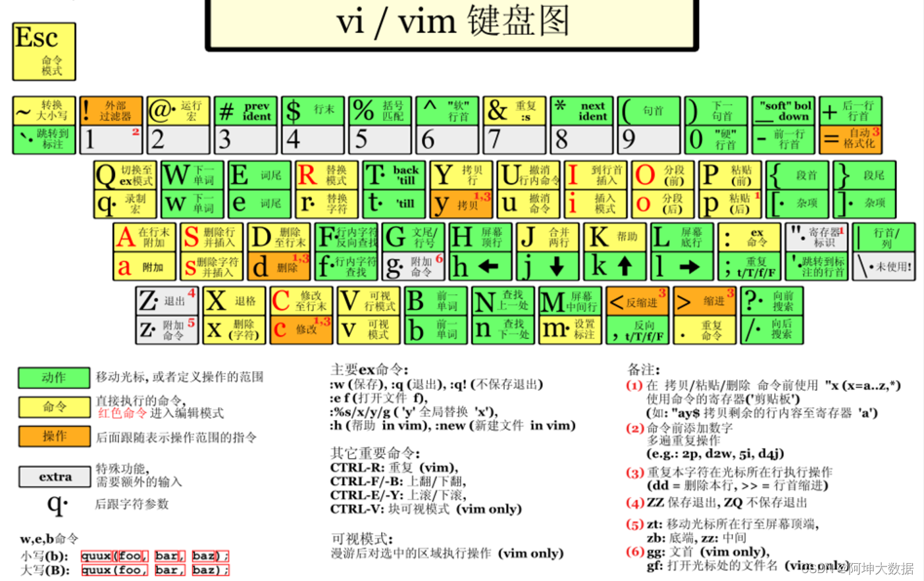Click the uppercase V 可视行模式 key
The image size is (924, 581).
[369, 301]
